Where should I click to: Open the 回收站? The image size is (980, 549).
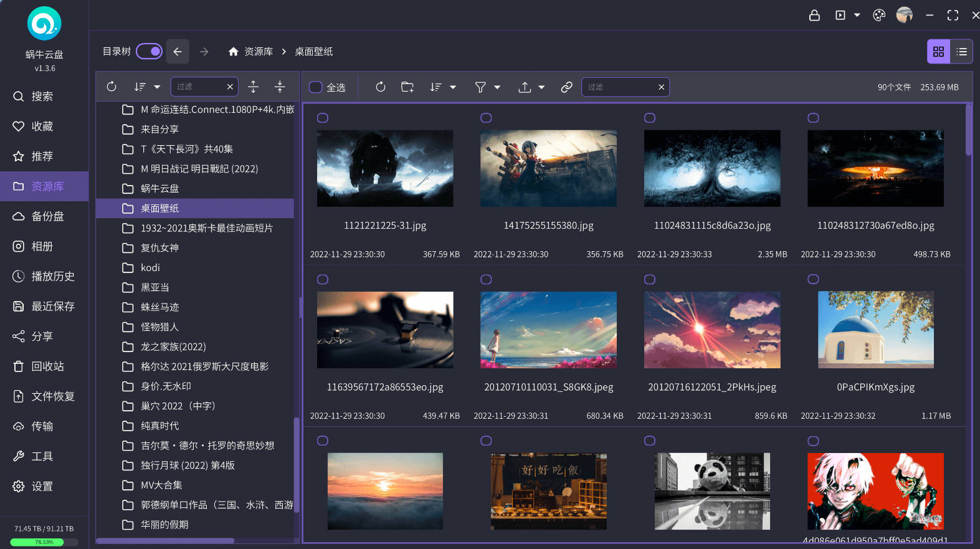point(44,366)
